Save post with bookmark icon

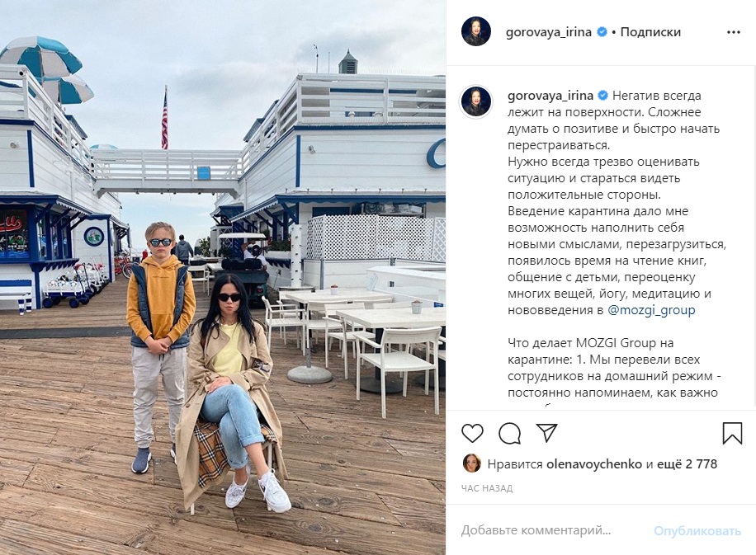[x=732, y=433]
